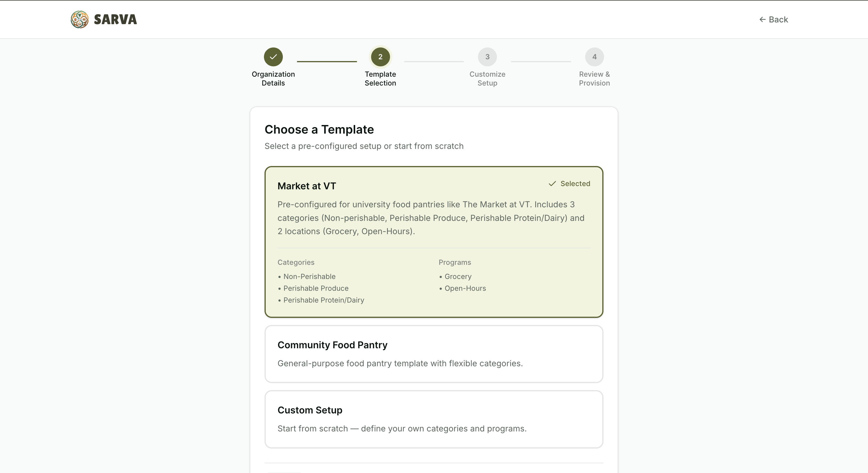
Task: Click the Market at VT title
Action: (x=307, y=186)
